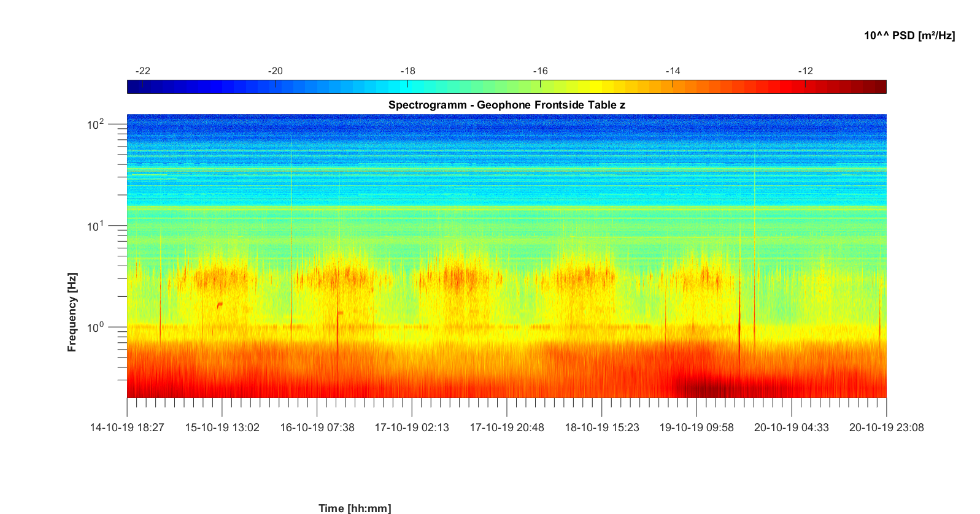Click the -12 colorbar tick label
Screen dimensions: 980x514
[805, 71]
